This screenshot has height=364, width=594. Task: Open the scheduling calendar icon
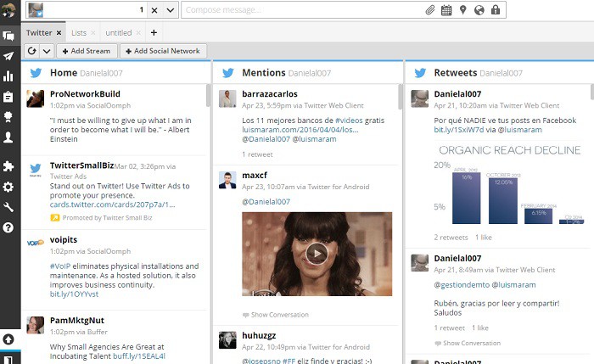pos(446,10)
